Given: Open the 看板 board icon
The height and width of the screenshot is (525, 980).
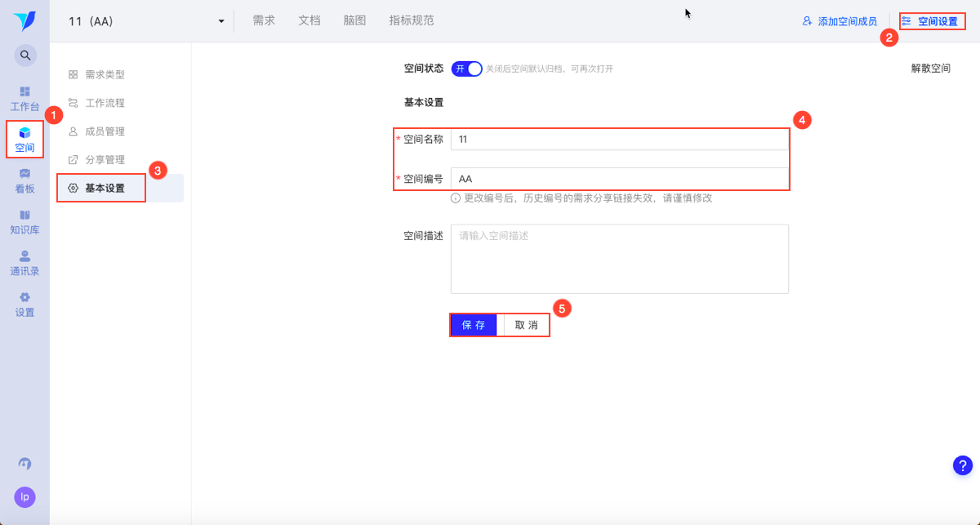Looking at the screenshot, I should pyautogui.click(x=24, y=173).
